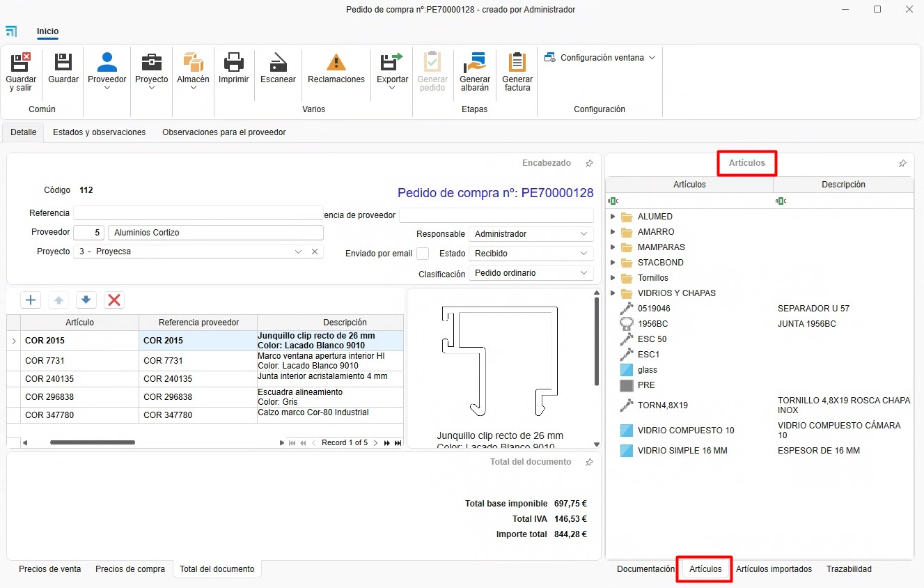Screen dimensions: 924x588
Task: Click the profile drawing preview image
Action: click(x=500, y=362)
